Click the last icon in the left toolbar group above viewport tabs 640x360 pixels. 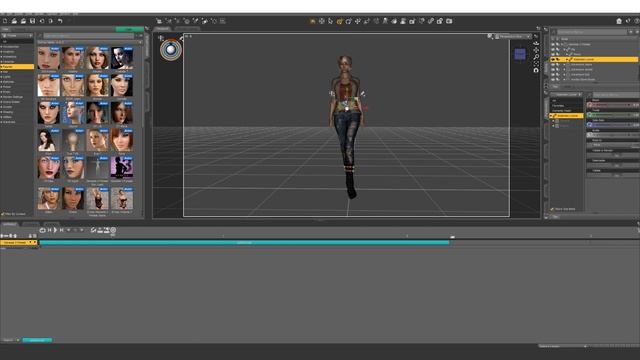222,21
